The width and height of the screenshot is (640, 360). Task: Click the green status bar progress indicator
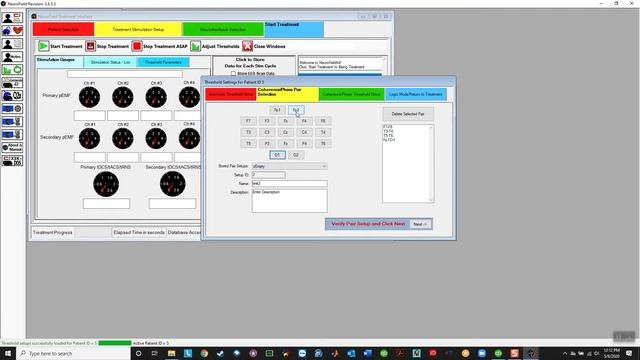click(115, 343)
